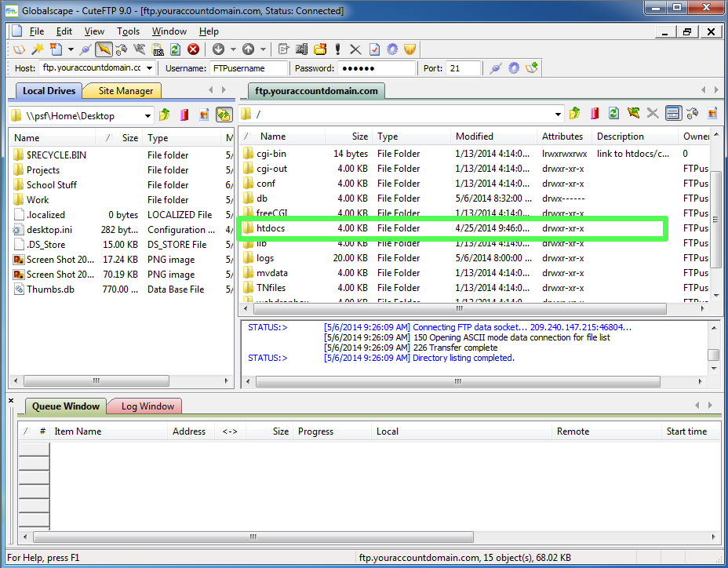
Task: Click the Delete X toolbar icon
Action: click(x=355, y=49)
